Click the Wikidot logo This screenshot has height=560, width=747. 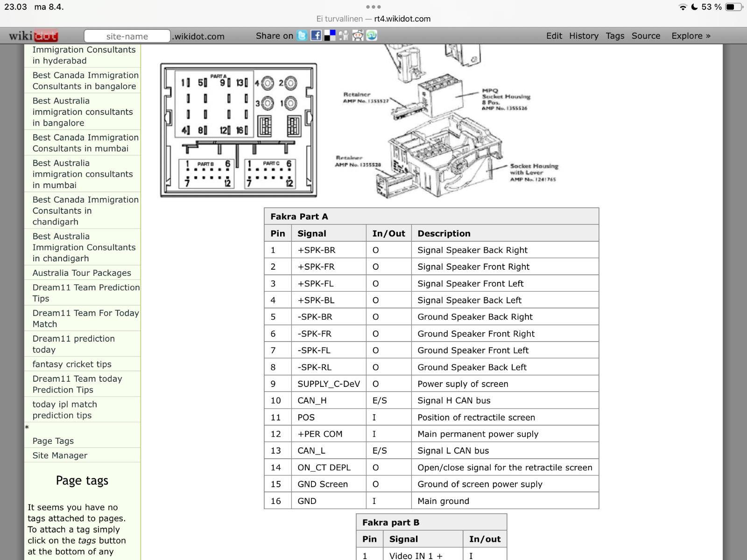(x=33, y=36)
